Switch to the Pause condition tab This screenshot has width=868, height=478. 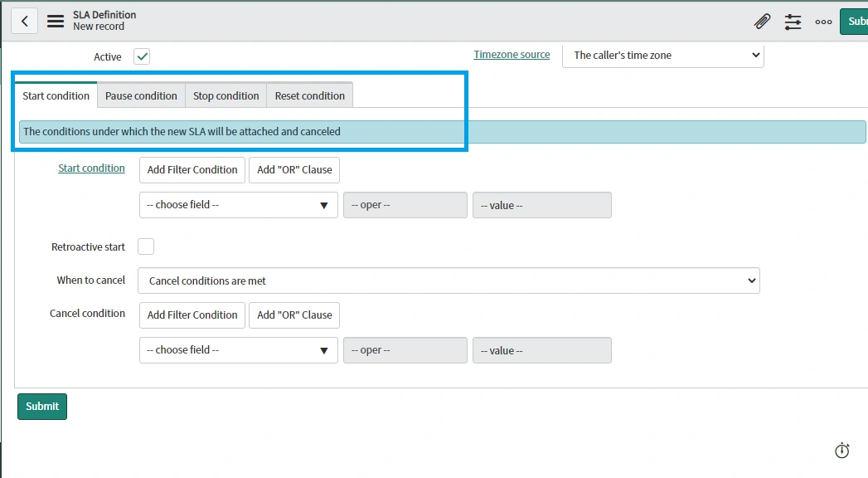pos(141,95)
